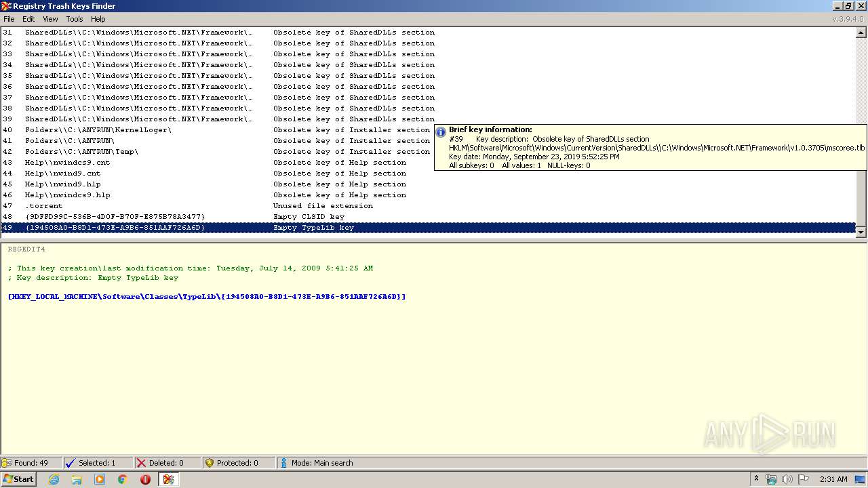Click the key creation time comment line

tap(191, 268)
